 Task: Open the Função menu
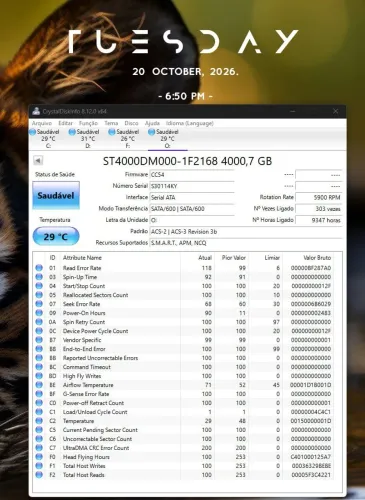coord(88,123)
